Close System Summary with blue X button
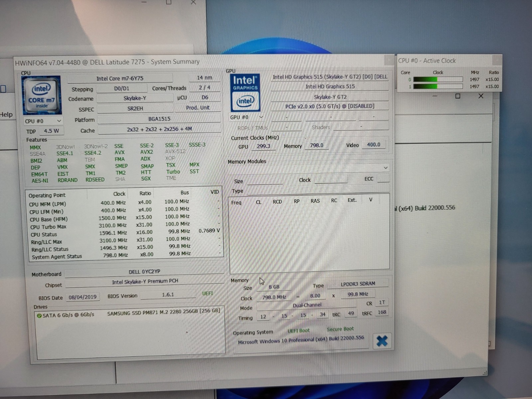Viewport: 532px width, 399px height. [382, 341]
